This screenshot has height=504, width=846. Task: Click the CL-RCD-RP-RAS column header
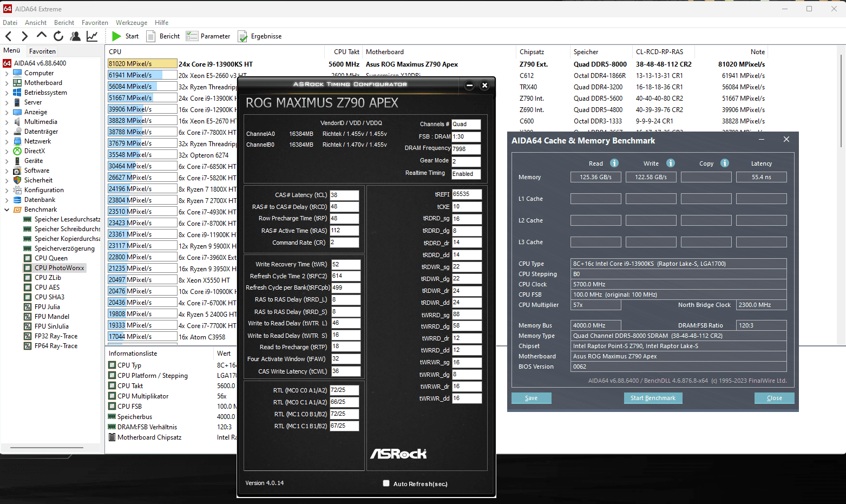click(x=663, y=52)
